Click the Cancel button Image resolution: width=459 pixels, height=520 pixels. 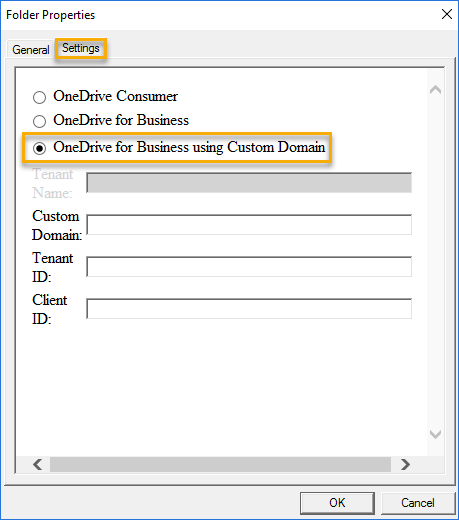(x=418, y=503)
